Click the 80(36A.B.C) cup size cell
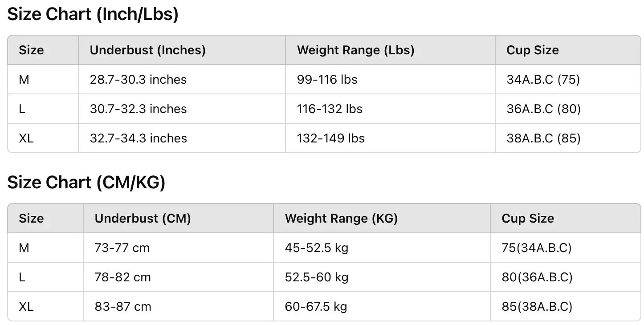This screenshot has height=325, width=644. click(x=537, y=277)
